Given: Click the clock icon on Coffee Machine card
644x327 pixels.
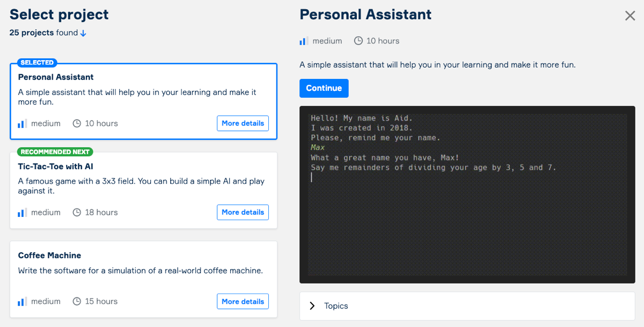Looking at the screenshot, I should pos(77,302).
